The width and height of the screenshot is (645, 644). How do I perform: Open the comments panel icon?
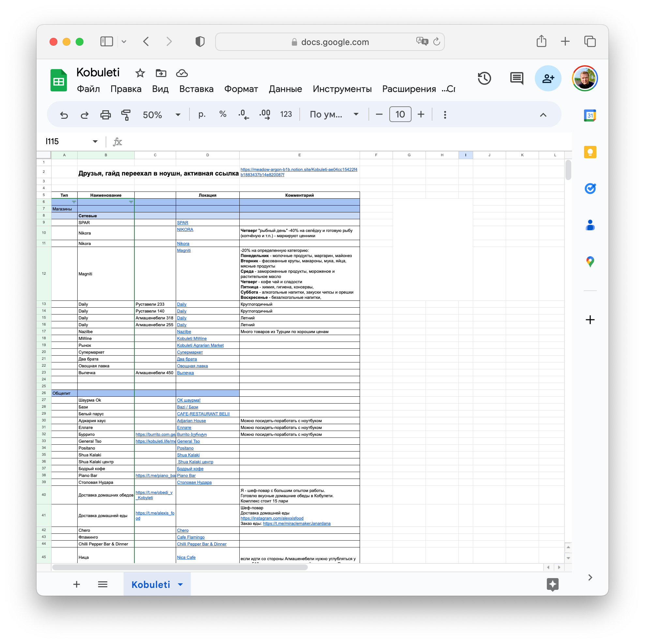coord(517,79)
